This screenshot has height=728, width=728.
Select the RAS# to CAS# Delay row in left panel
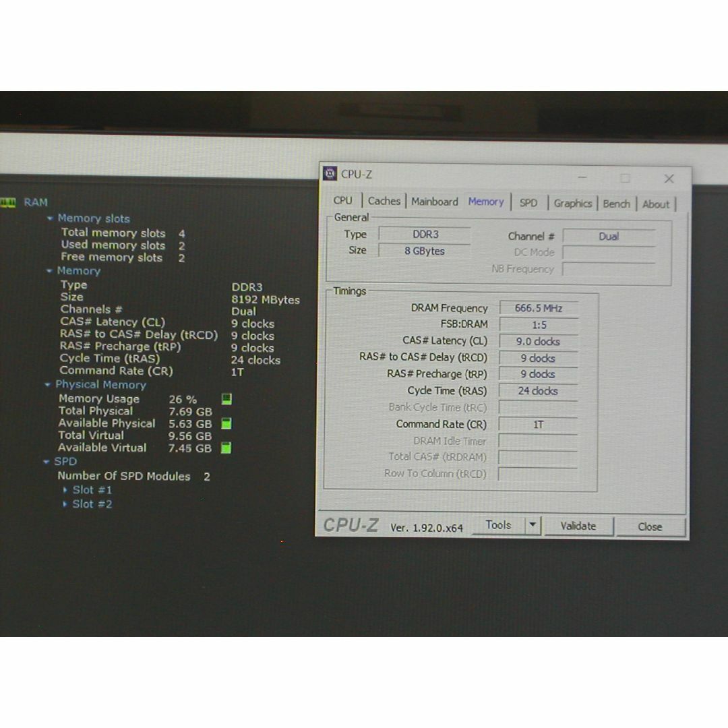click(x=166, y=335)
